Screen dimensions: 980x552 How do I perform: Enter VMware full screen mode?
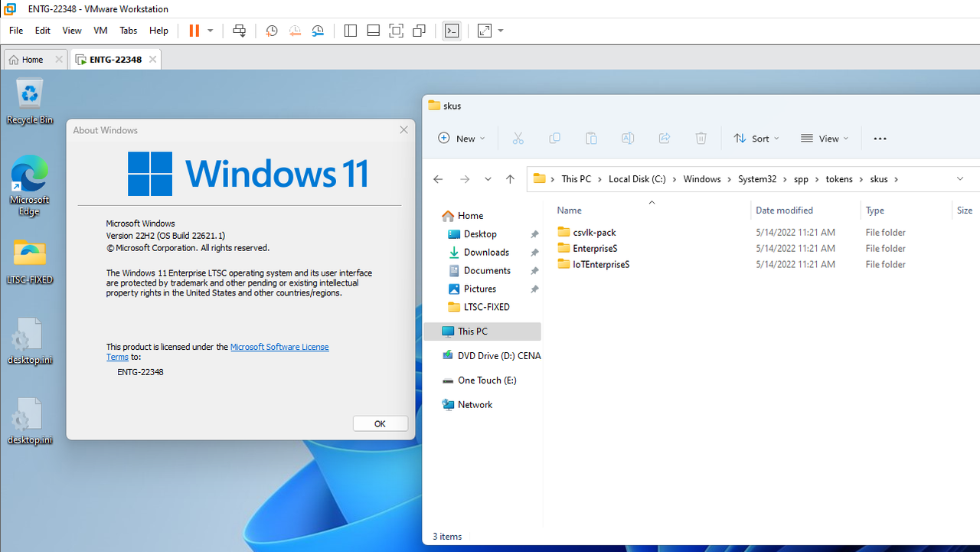coord(396,31)
